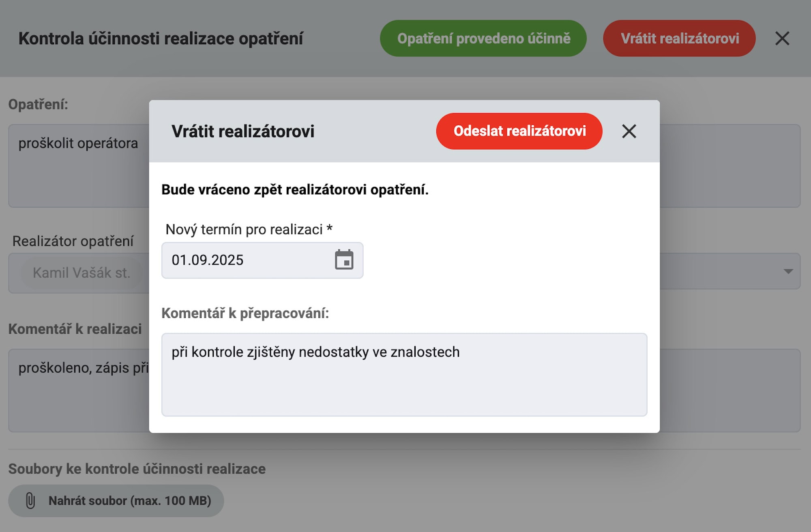Screen dimensions: 811x532
Task: Open the calendar date picker icon
Action: (x=344, y=260)
